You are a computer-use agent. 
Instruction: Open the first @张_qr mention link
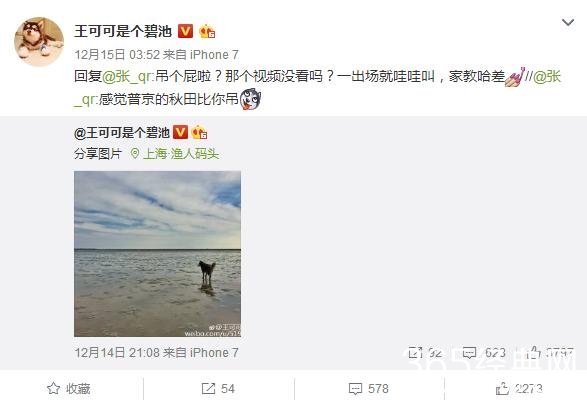pyautogui.click(x=127, y=76)
